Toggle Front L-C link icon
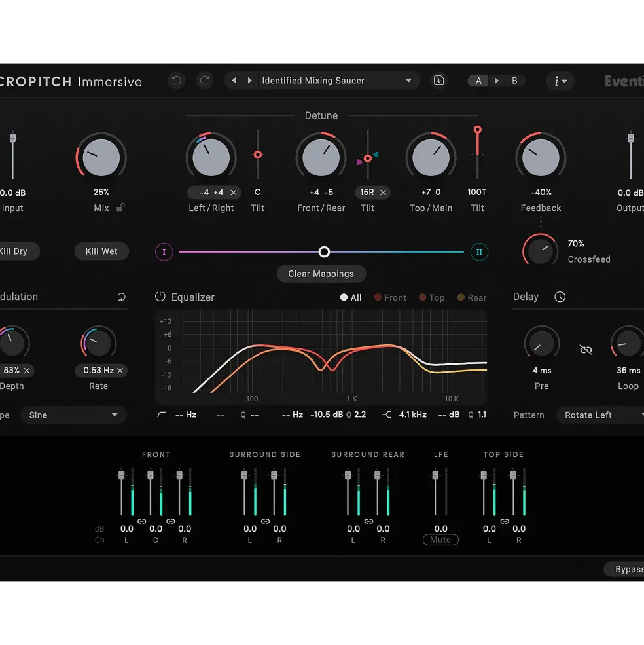The image size is (644, 645). click(x=141, y=521)
